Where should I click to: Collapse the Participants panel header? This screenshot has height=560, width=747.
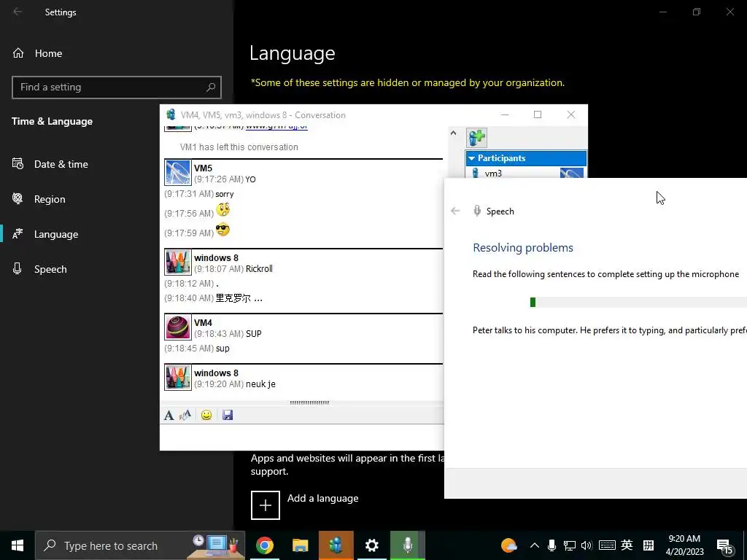click(526, 158)
